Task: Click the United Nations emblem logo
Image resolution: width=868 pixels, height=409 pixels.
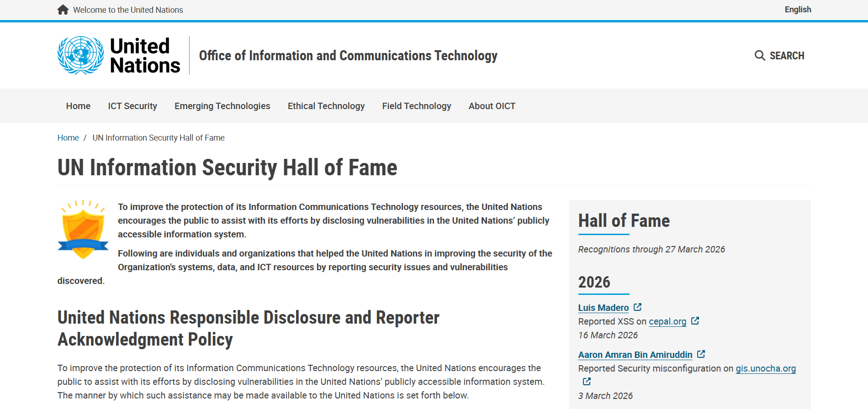Action: click(81, 55)
